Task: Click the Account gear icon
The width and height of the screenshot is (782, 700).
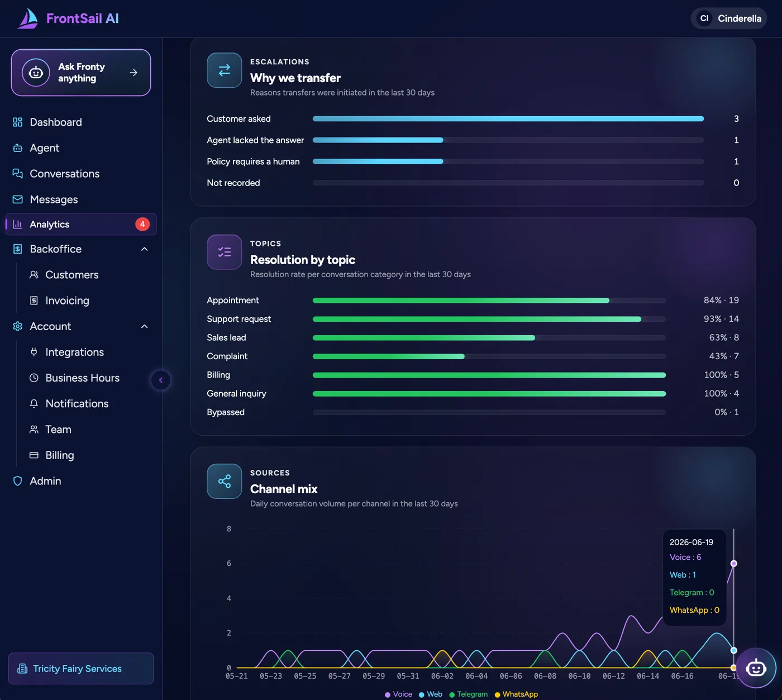Action: (18, 326)
